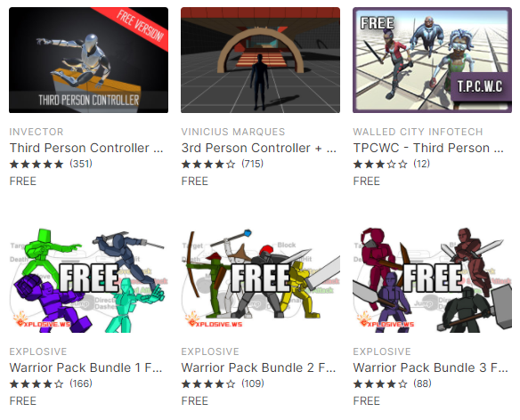Open the 'TPCWC - Third Person ...' title
520x420 pixels.
click(x=428, y=148)
